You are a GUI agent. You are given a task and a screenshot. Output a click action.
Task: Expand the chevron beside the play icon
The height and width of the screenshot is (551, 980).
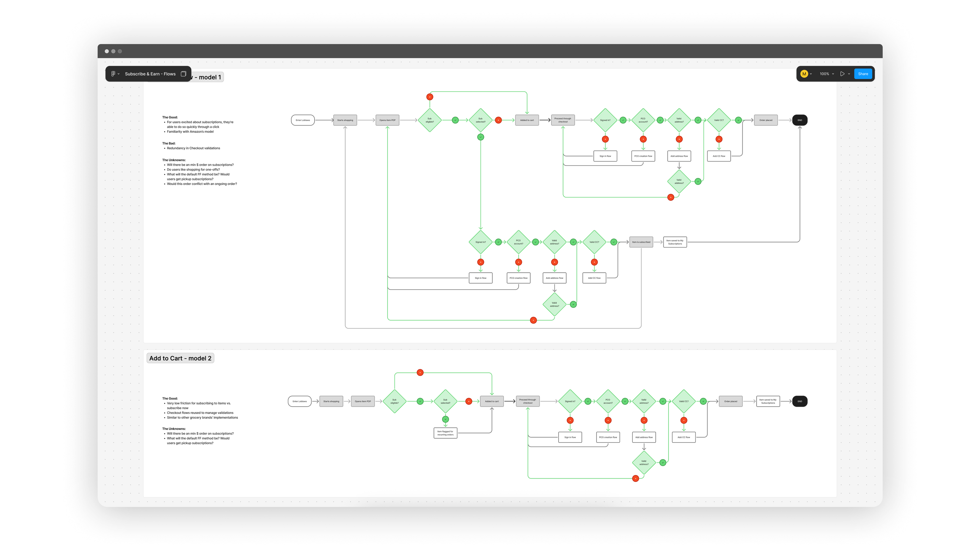point(849,74)
